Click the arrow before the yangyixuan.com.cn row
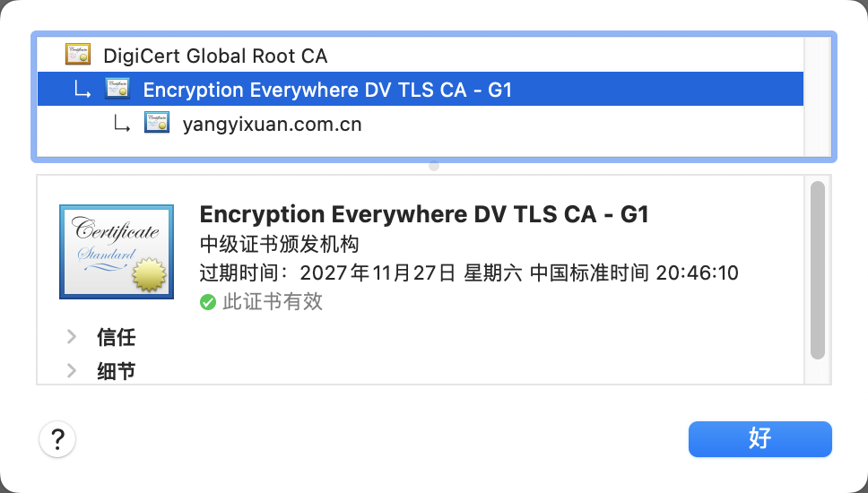 click(x=122, y=124)
